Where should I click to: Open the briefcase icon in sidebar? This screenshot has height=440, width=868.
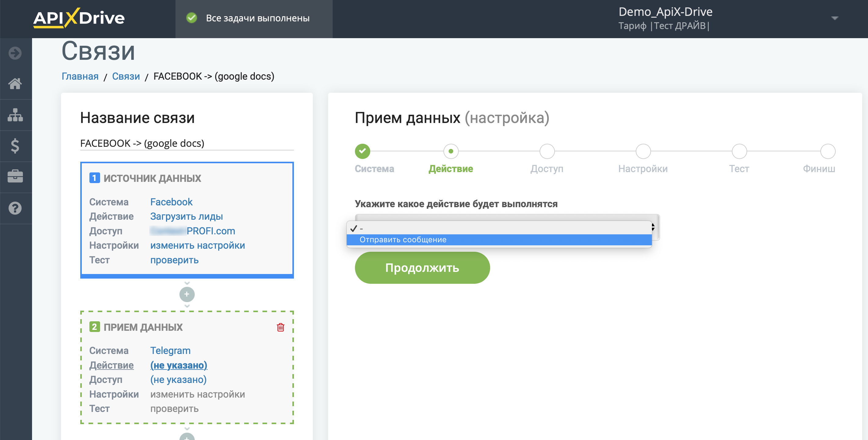(x=15, y=177)
